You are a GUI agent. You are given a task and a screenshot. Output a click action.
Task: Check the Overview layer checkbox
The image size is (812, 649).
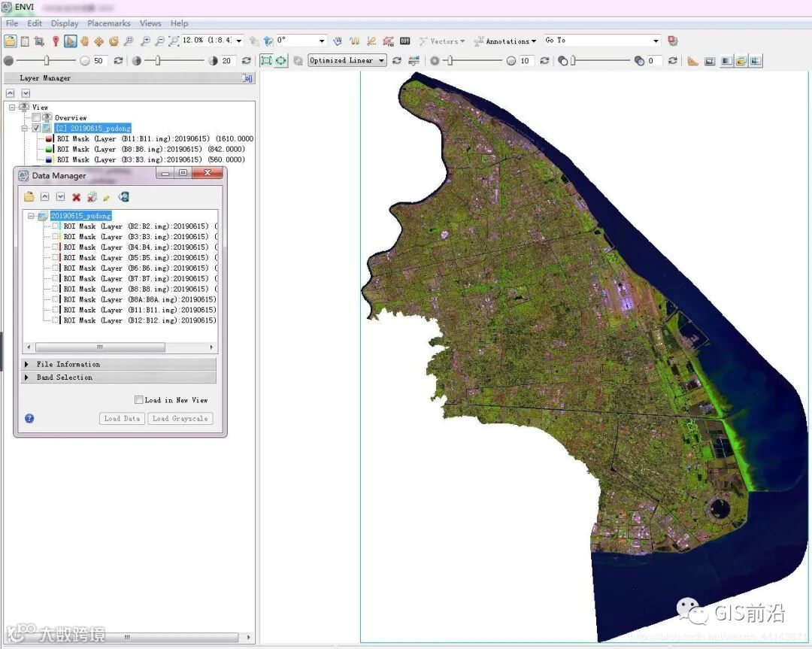click(x=36, y=118)
